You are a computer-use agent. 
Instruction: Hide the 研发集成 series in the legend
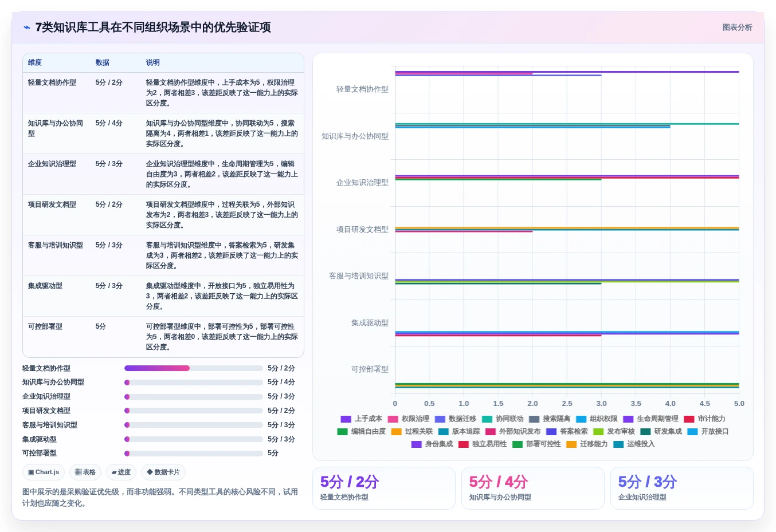(x=661, y=432)
